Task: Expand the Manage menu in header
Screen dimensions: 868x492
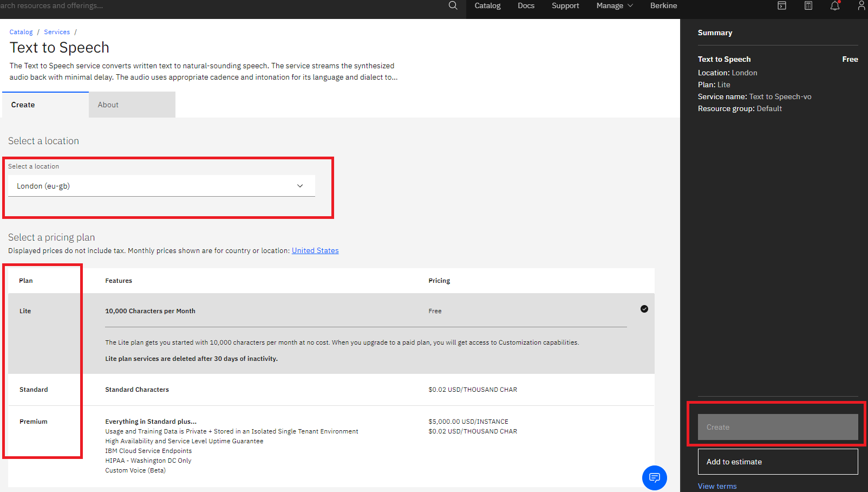Action: coord(615,5)
